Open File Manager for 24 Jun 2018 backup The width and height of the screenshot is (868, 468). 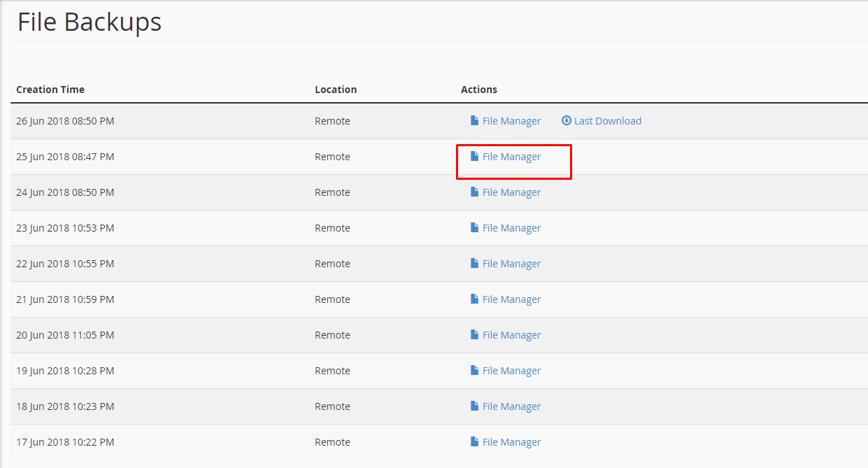(x=511, y=192)
